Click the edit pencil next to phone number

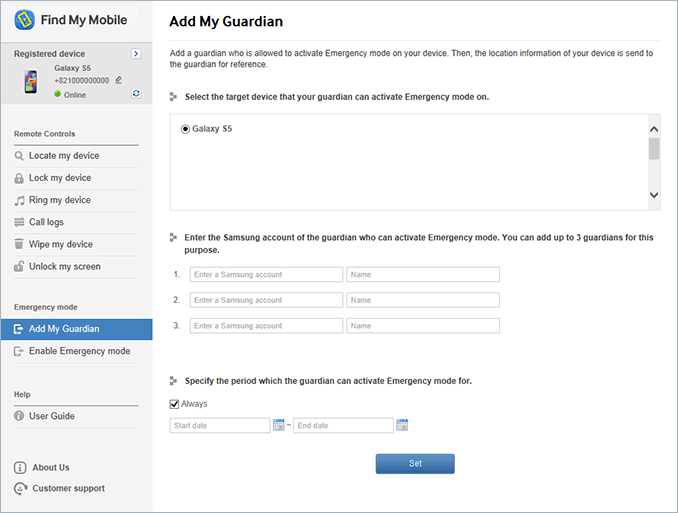pos(119,80)
